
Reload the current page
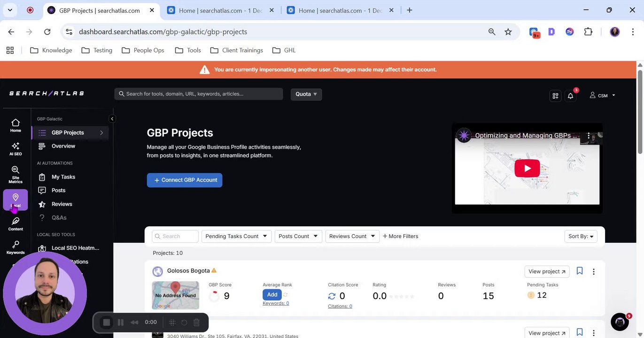click(47, 31)
